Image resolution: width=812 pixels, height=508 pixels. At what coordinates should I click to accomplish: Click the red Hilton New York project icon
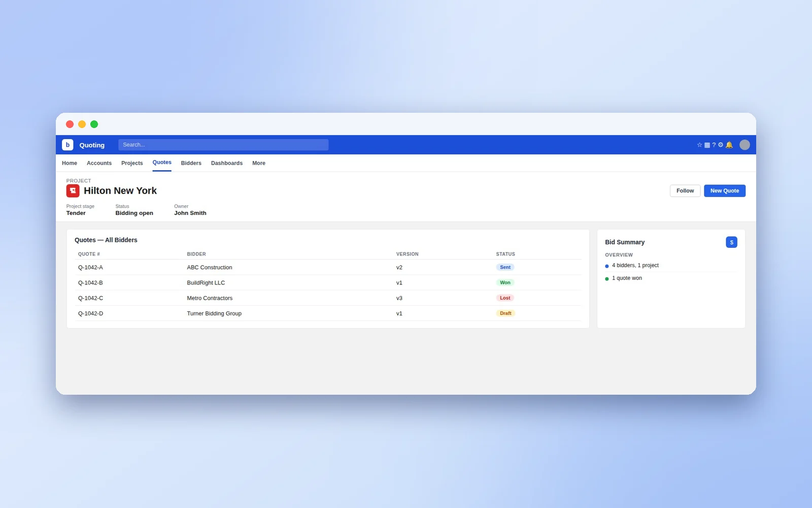pos(73,190)
